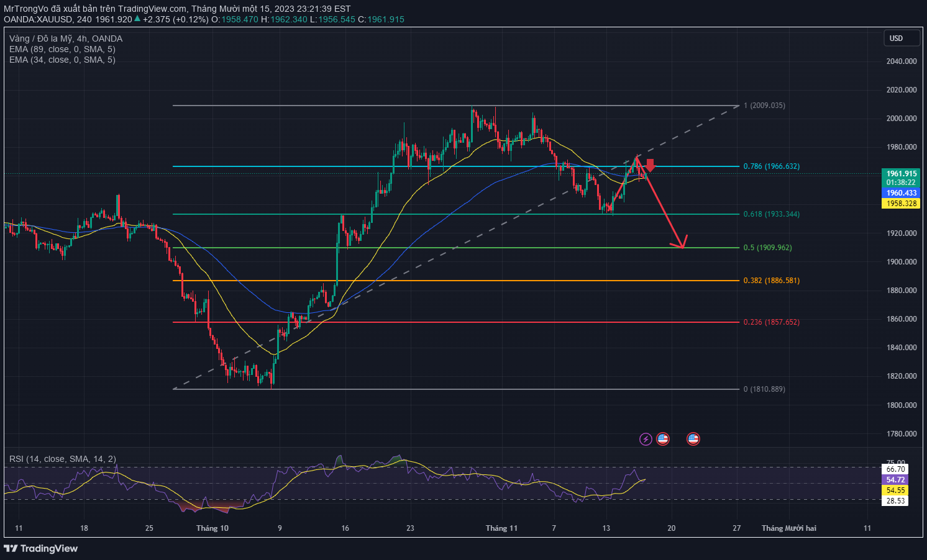The width and height of the screenshot is (927, 560).
Task: Click the 0 (1810.889) Fibonacci label
Action: coord(765,389)
